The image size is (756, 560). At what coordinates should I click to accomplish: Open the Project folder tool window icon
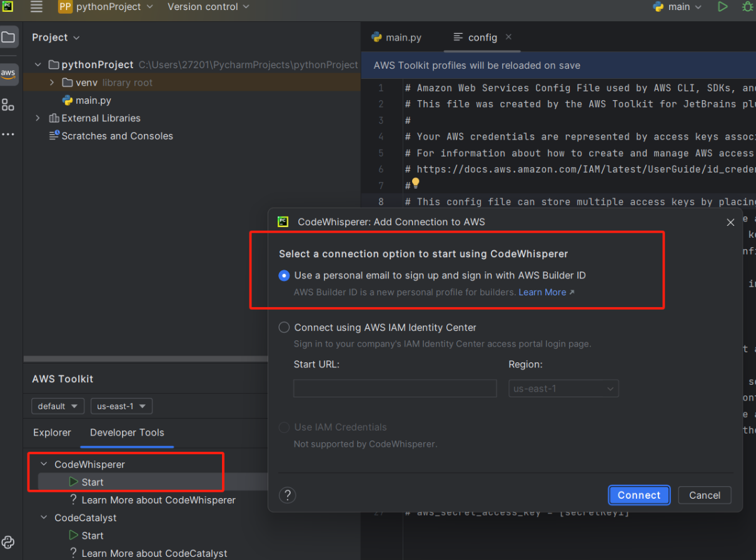[x=8, y=37]
